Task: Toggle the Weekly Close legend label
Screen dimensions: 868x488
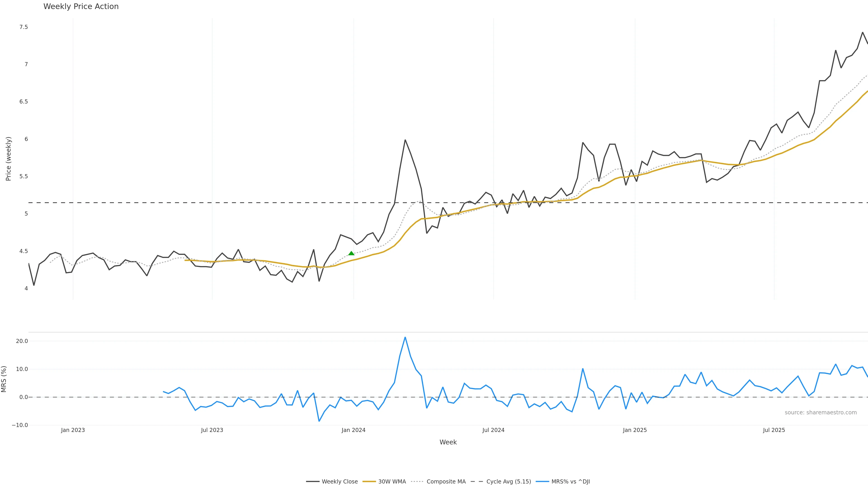Action: 340,482
